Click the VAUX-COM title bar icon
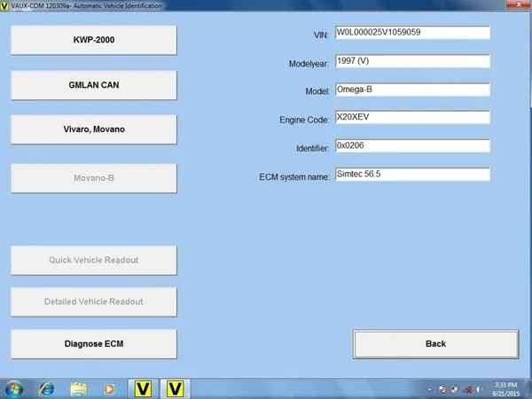 [x=5, y=5]
